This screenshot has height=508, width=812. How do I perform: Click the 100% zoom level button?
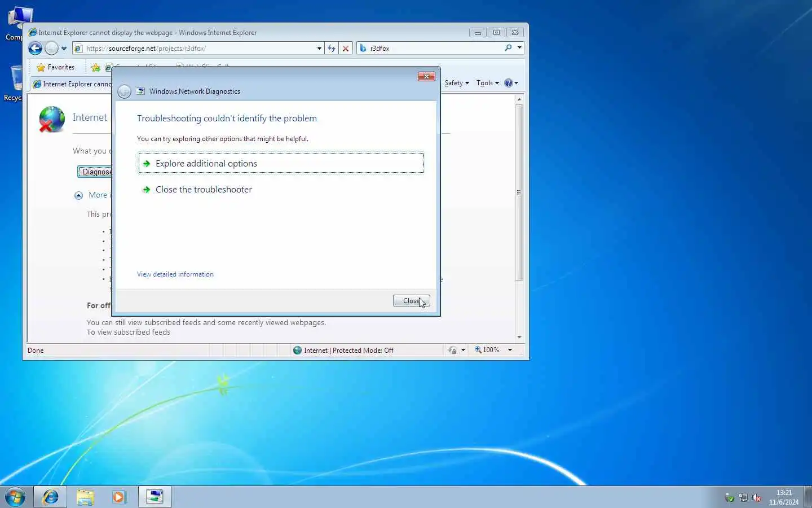tap(487, 350)
